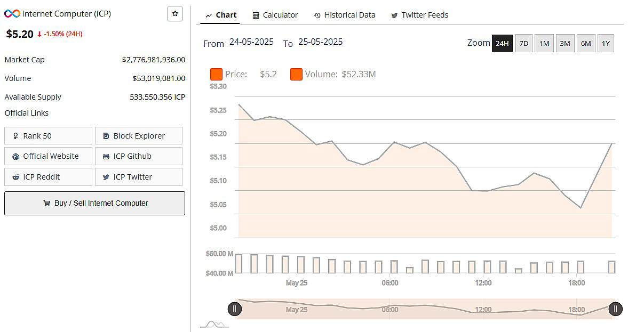This screenshot has width=644, height=332.
Task: Click the $5.20 current price text
Action: tap(20, 34)
